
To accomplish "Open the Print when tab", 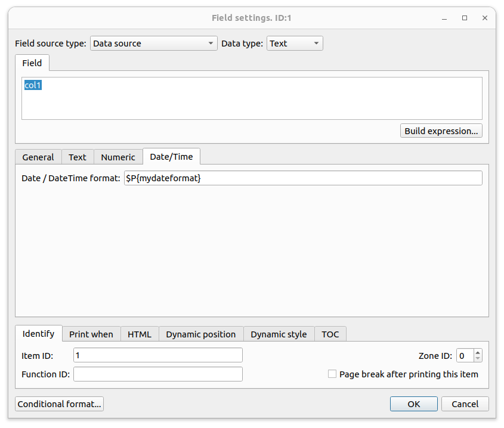I will click(x=91, y=334).
